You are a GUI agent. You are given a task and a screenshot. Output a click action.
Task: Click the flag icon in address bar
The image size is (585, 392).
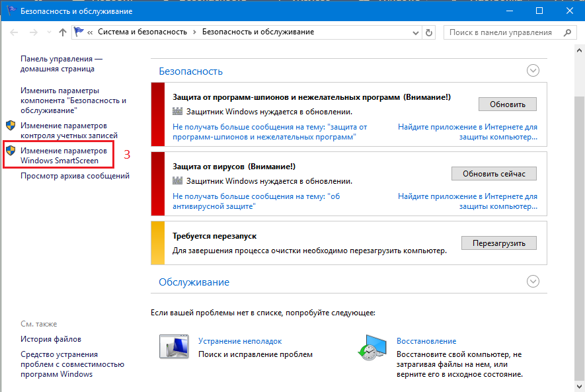point(79,32)
